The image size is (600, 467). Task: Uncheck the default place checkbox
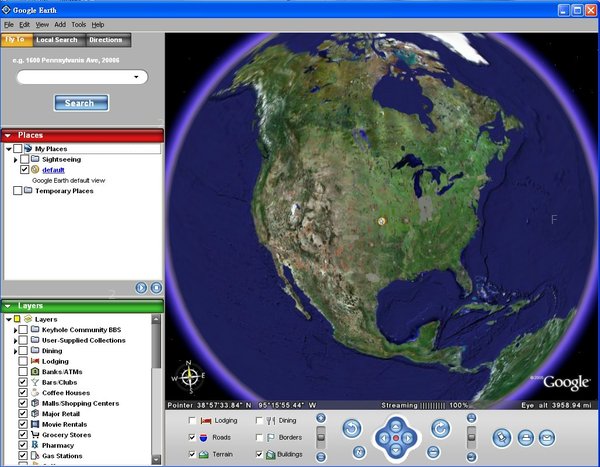24,169
